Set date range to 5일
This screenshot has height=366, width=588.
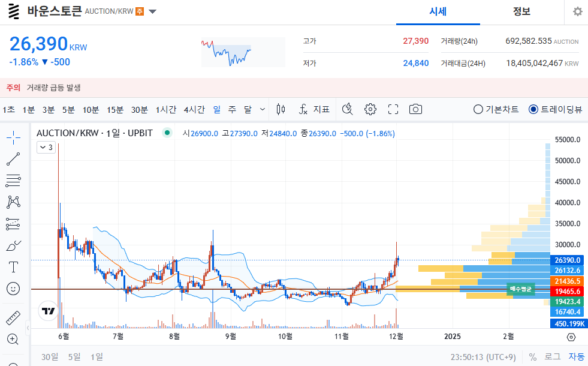(x=74, y=356)
